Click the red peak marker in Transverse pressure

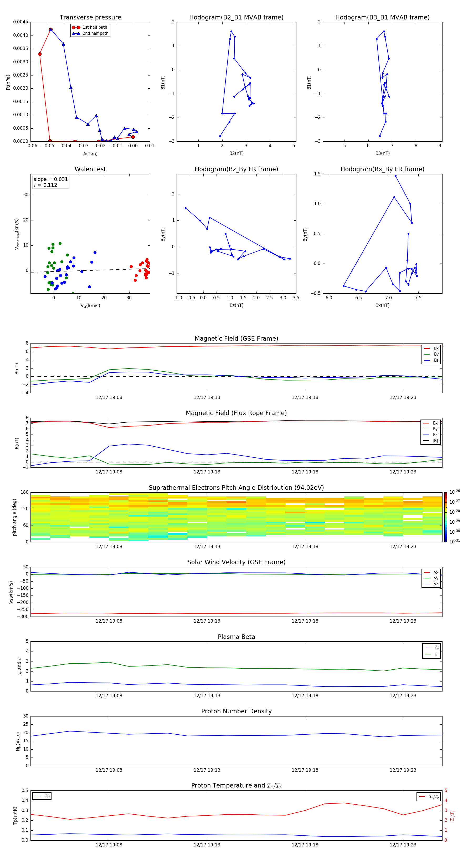[x=50, y=29]
